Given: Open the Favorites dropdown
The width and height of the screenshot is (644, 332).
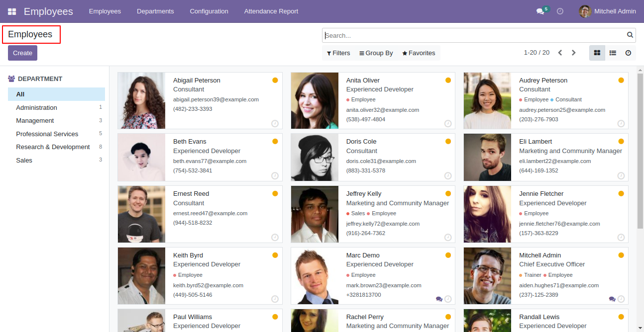Looking at the screenshot, I should tap(419, 53).
